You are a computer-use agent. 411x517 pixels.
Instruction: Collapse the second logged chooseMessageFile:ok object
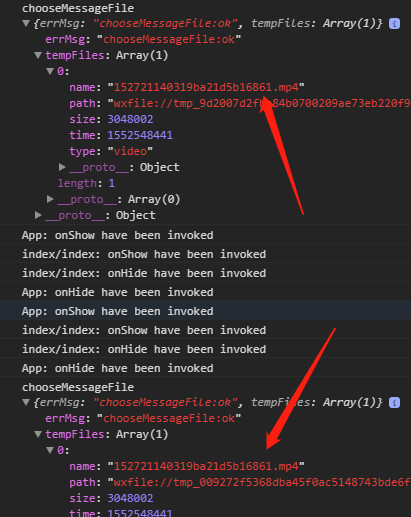26,402
